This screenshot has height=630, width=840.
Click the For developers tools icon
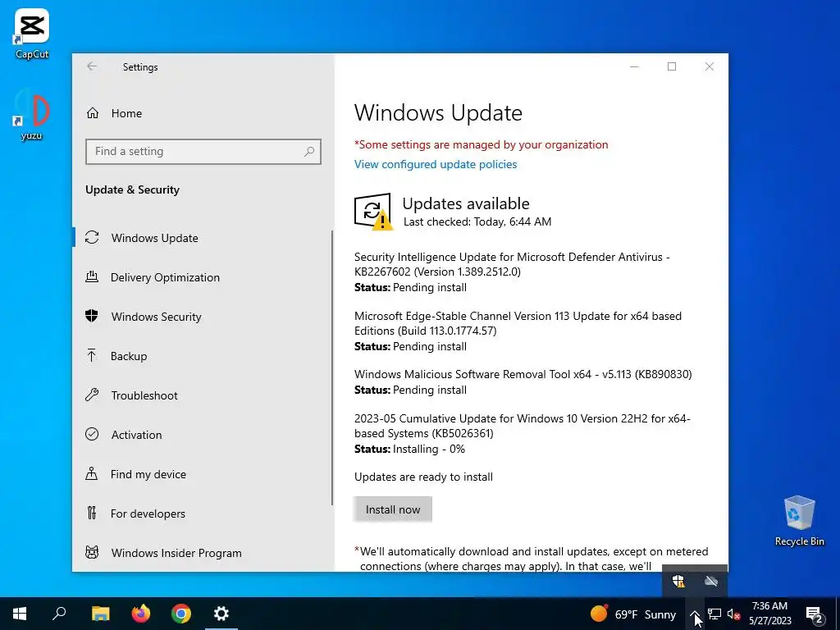92,514
